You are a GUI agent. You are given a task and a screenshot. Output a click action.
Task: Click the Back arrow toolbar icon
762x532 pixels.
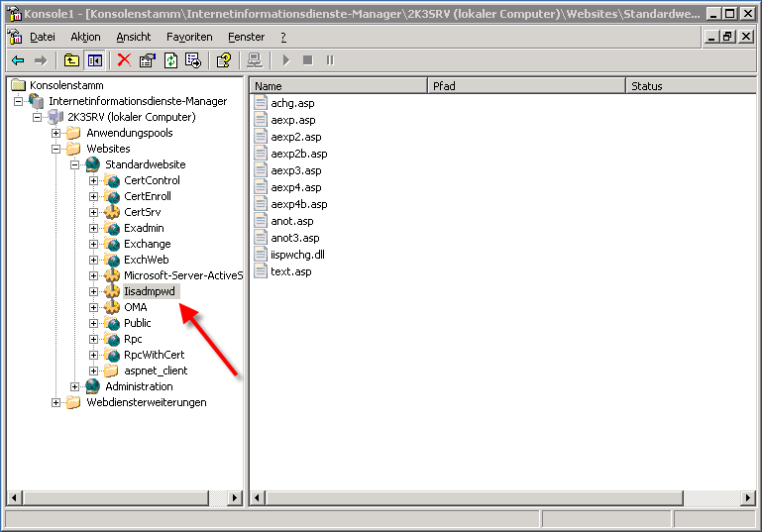coord(18,60)
